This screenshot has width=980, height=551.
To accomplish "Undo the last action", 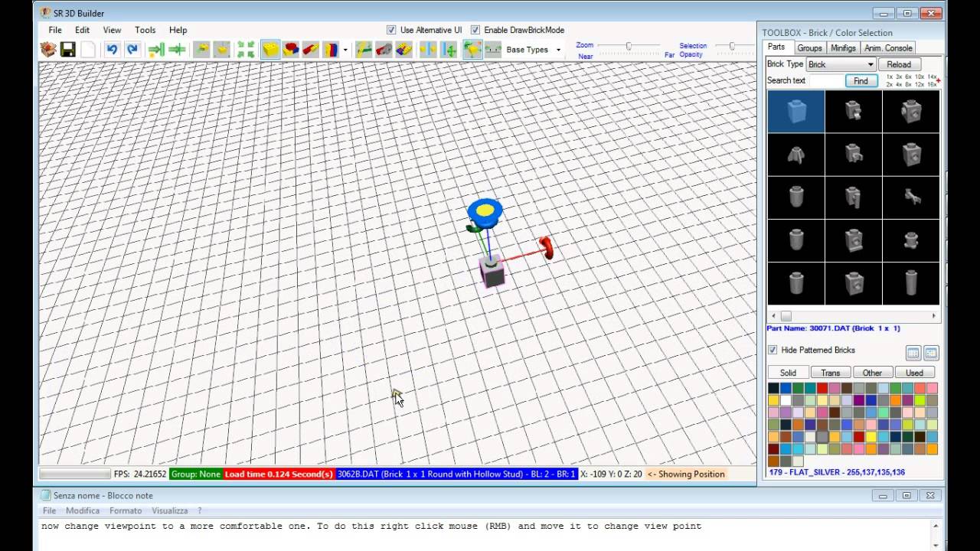I will click(112, 50).
